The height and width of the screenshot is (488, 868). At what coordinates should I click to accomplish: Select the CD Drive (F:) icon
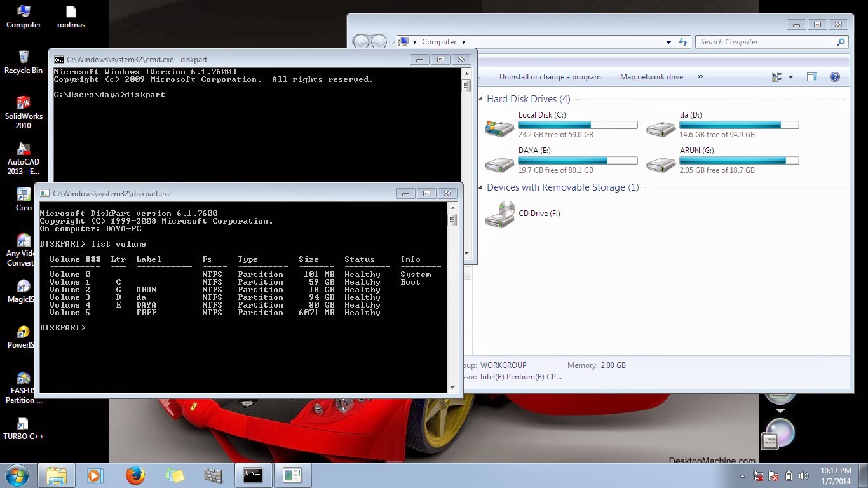(499, 214)
